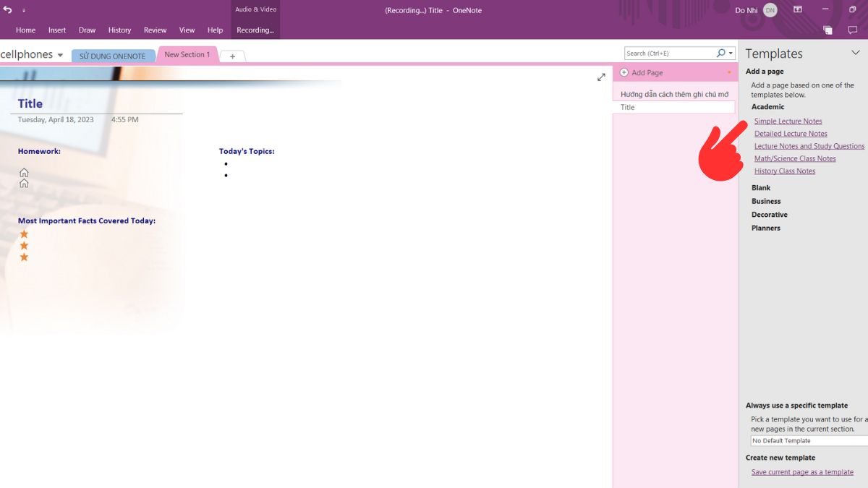
Task: Open the Customize Quick Access Toolbar arrow
Action: pyautogui.click(x=23, y=11)
